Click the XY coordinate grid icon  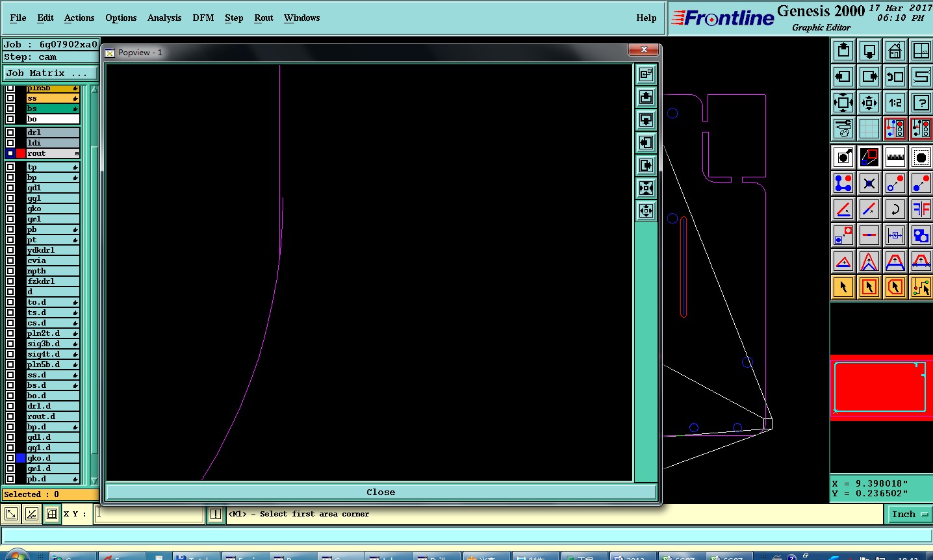[51, 515]
